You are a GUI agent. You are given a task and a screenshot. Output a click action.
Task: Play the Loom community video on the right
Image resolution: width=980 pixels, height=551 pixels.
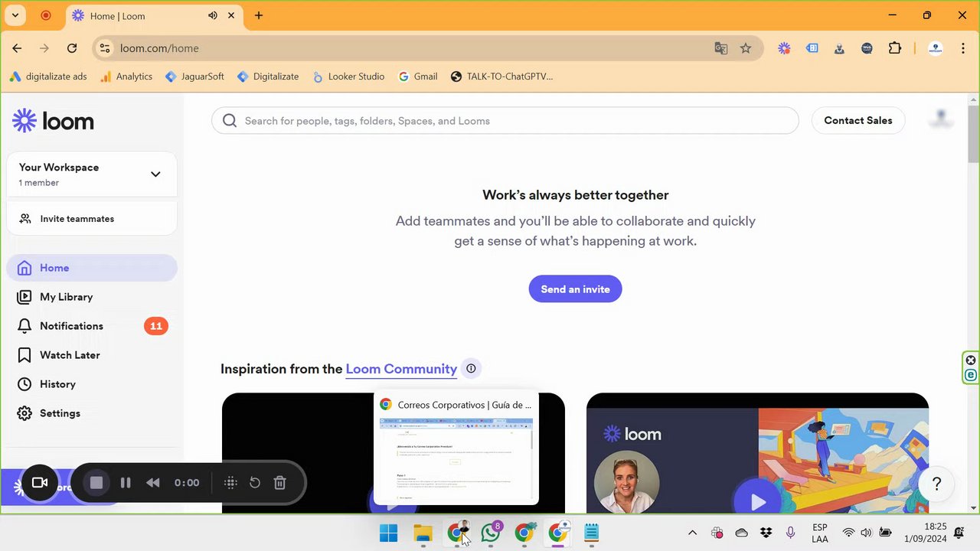pyautogui.click(x=758, y=501)
